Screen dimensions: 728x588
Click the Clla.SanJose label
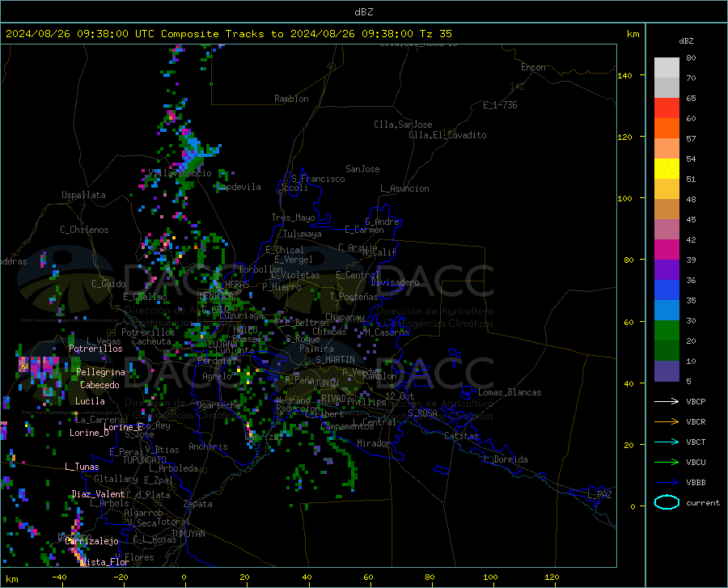pyautogui.click(x=403, y=125)
